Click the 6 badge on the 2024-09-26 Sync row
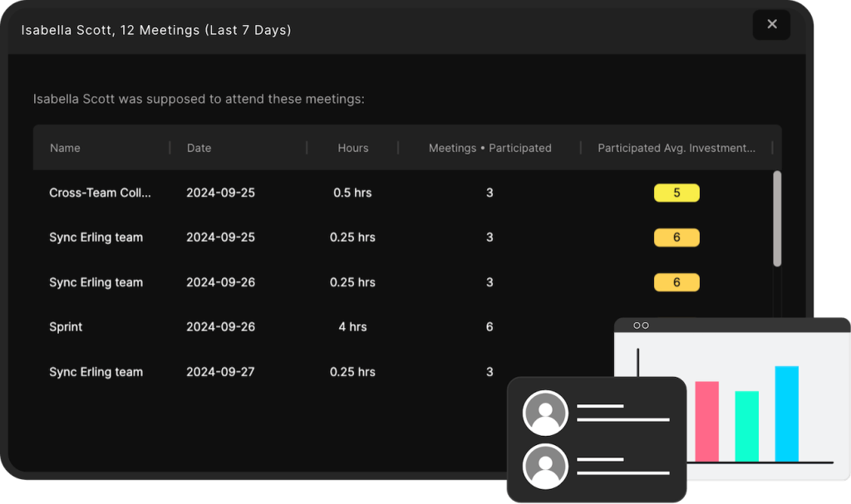851x504 pixels. [676, 282]
